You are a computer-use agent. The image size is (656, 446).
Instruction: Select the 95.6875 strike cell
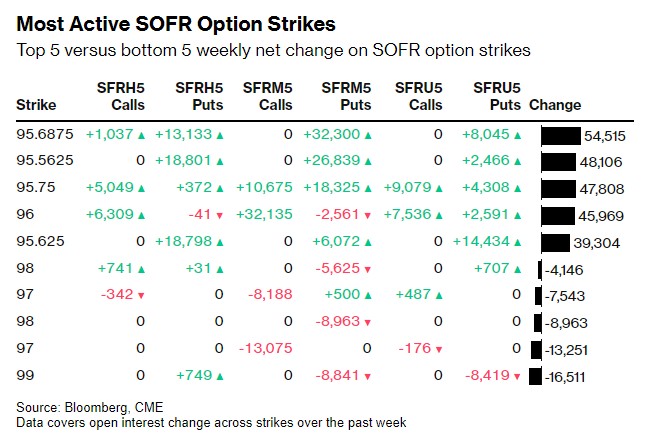[43, 134]
